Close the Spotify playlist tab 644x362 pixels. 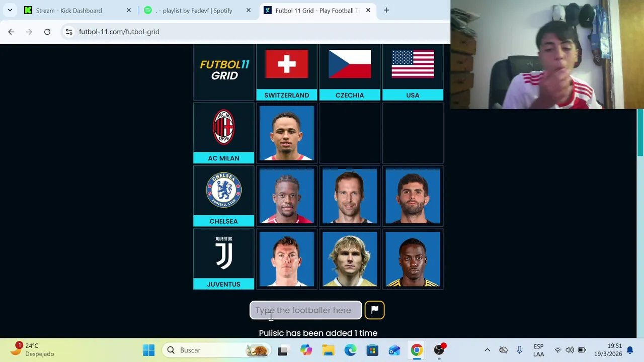point(248,11)
